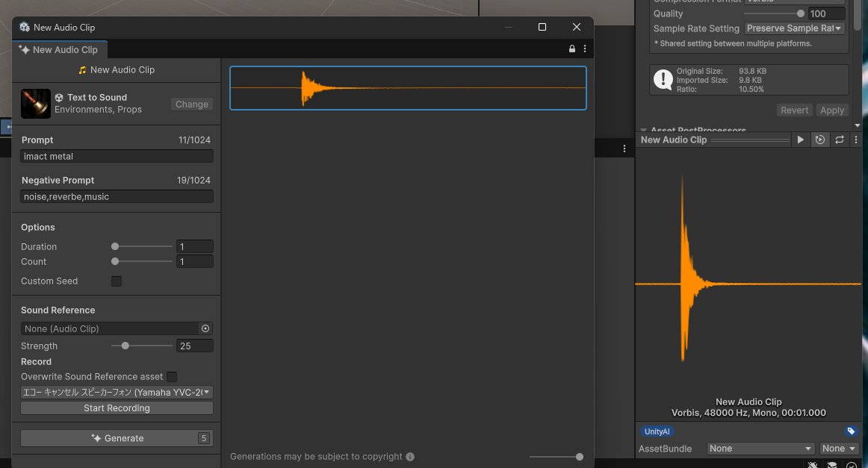The height and width of the screenshot is (468, 868).
Task: Click the '19/1024' negative prompt counter
Action: [x=193, y=181]
